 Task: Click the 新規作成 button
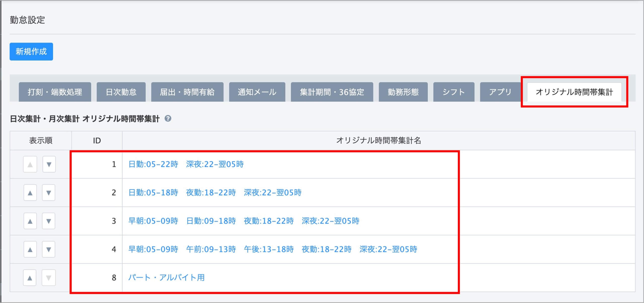coord(31,52)
